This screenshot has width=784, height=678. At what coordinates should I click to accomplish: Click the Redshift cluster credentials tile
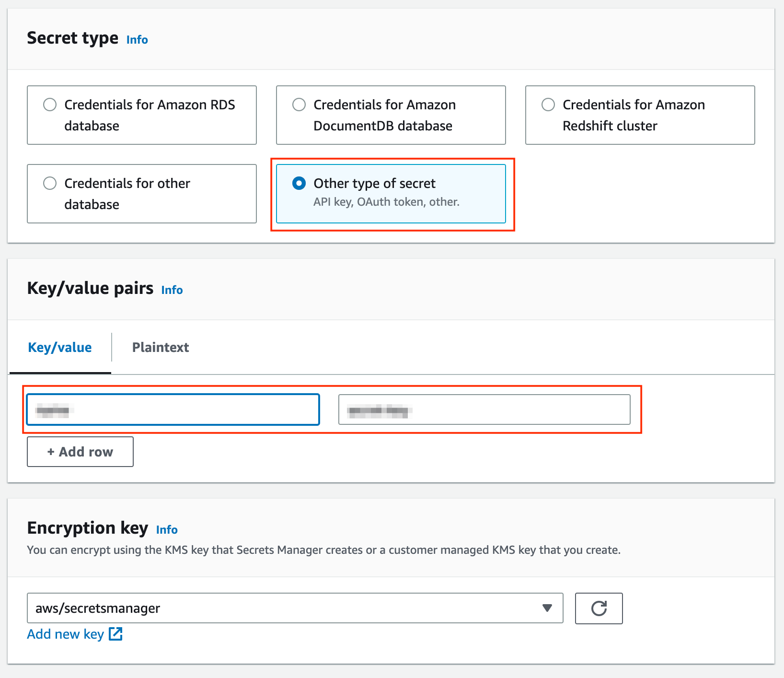640,115
